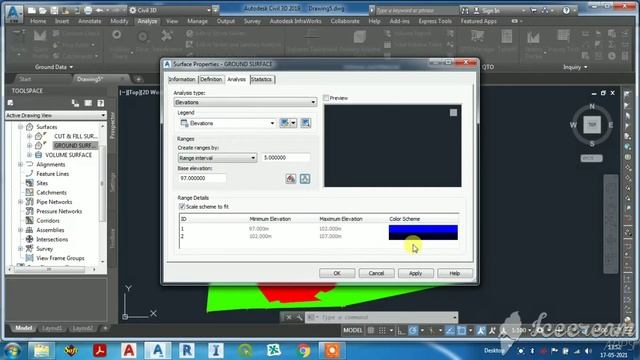
Task: Click the Base elevation input field
Action: 202,178
